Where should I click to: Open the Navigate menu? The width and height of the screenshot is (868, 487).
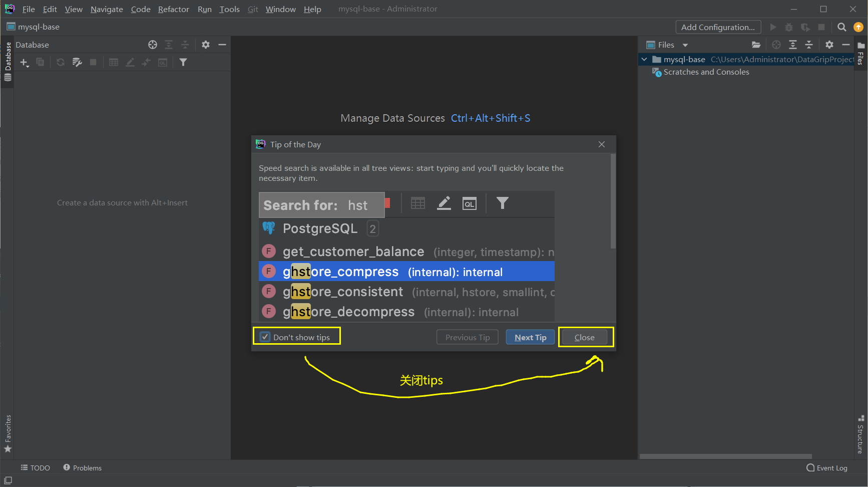pyautogui.click(x=107, y=9)
